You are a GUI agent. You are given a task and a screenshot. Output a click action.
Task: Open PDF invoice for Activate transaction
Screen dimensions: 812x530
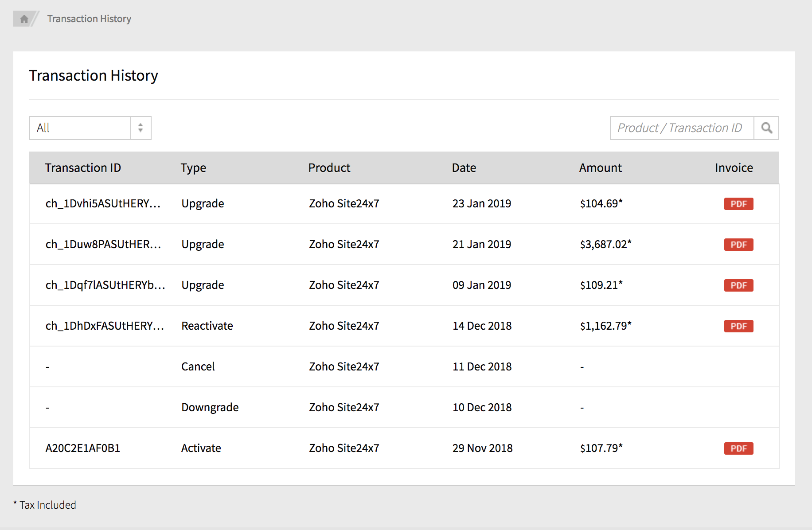tap(738, 448)
